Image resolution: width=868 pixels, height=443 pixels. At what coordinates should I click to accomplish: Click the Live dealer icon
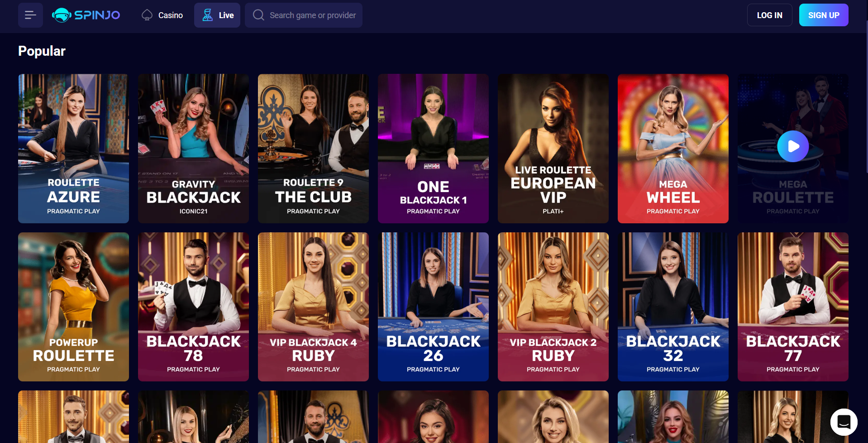coord(207,15)
